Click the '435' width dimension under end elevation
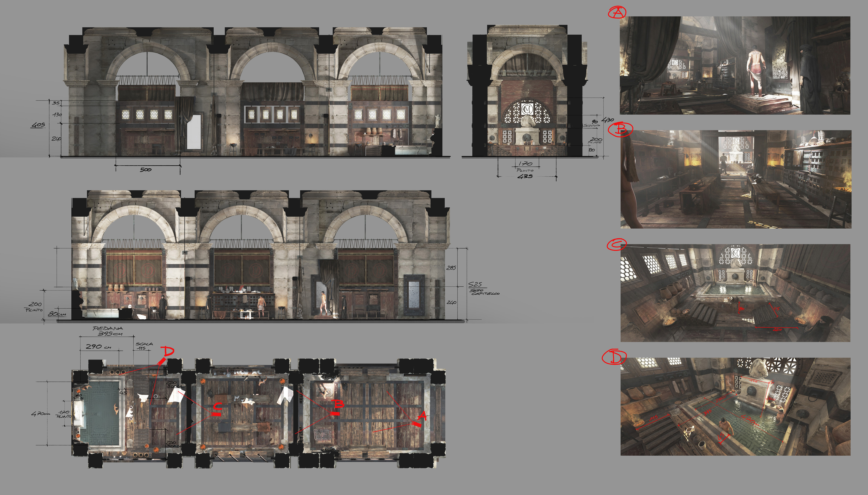Viewport: 868px width, 495px height. click(x=525, y=176)
